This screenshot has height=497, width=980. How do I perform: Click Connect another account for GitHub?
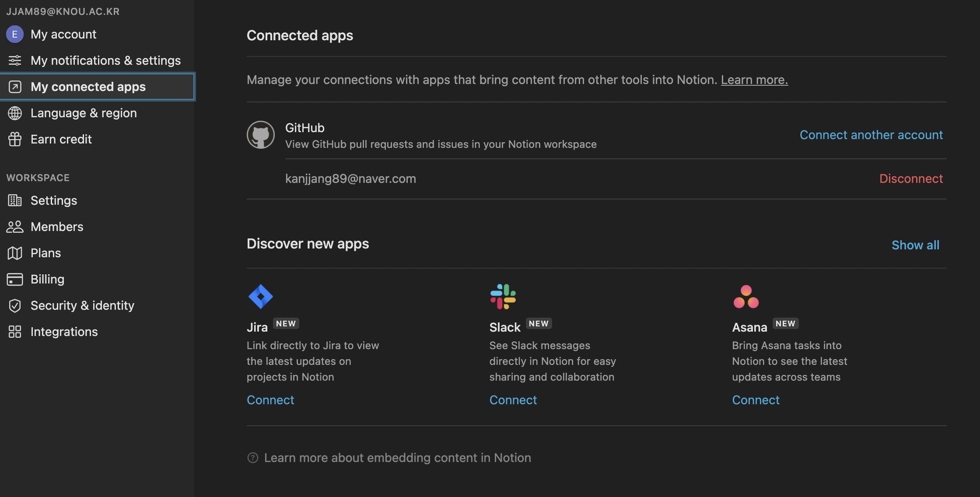871,135
